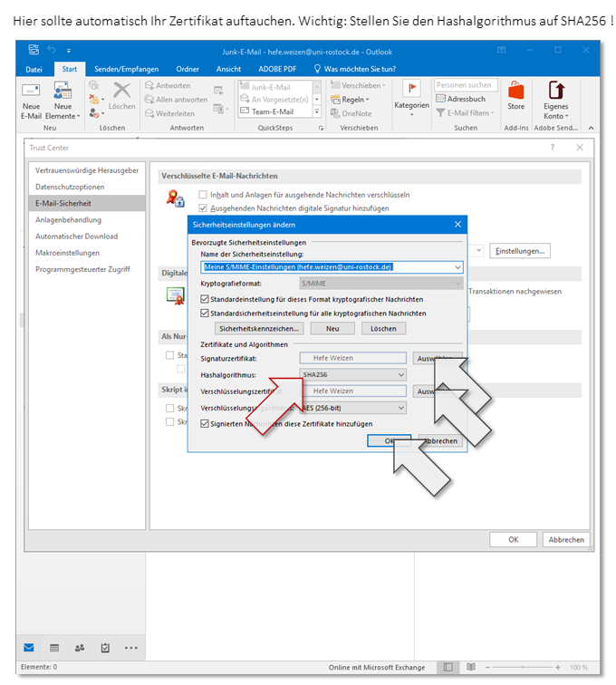This screenshot has width=616, height=685.
Task: Click the Löschen X icon
Action: (x=121, y=91)
